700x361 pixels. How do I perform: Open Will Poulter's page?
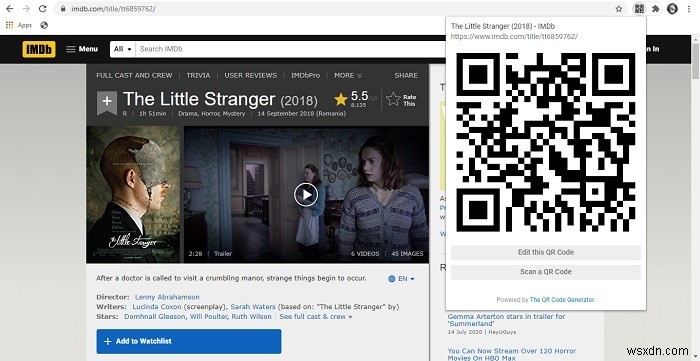pos(210,317)
